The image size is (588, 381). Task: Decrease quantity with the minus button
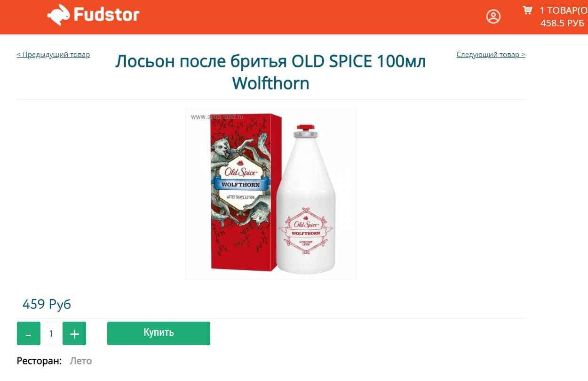tap(29, 333)
